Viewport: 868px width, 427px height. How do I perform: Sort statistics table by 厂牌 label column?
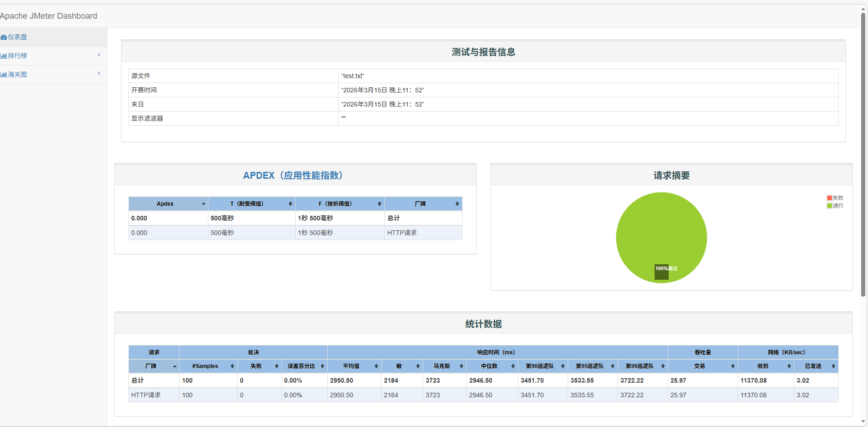154,366
